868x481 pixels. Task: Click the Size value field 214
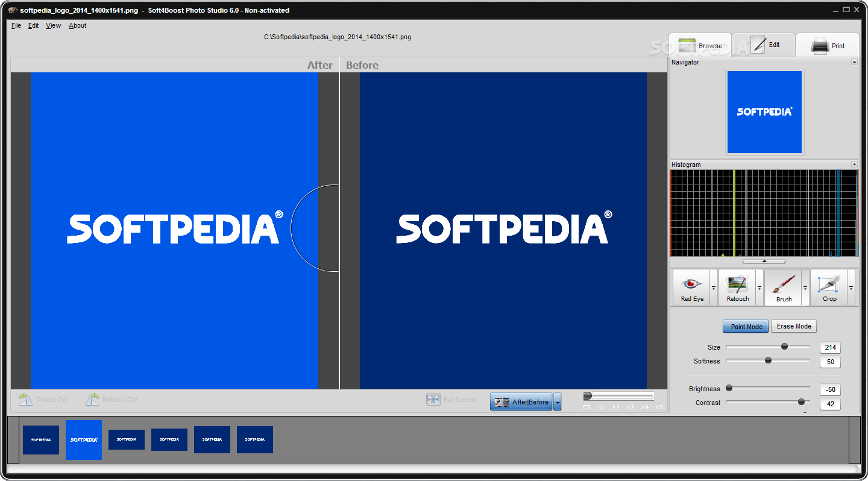[x=830, y=348]
